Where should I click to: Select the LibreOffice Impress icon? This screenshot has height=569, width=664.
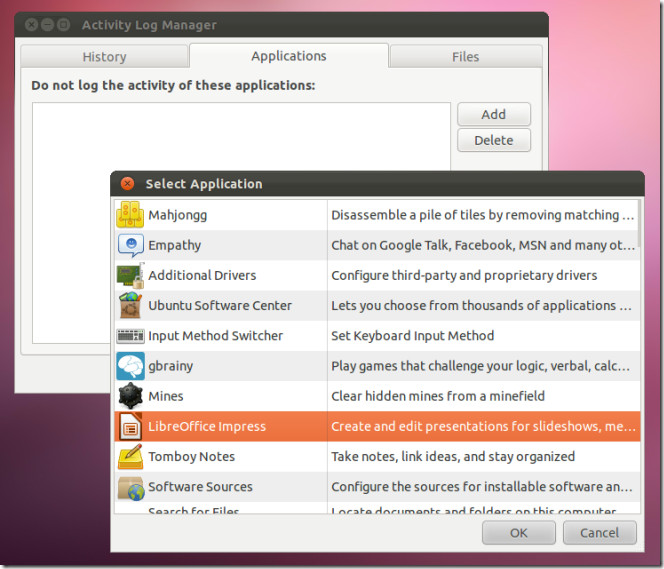[x=130, y=426]
